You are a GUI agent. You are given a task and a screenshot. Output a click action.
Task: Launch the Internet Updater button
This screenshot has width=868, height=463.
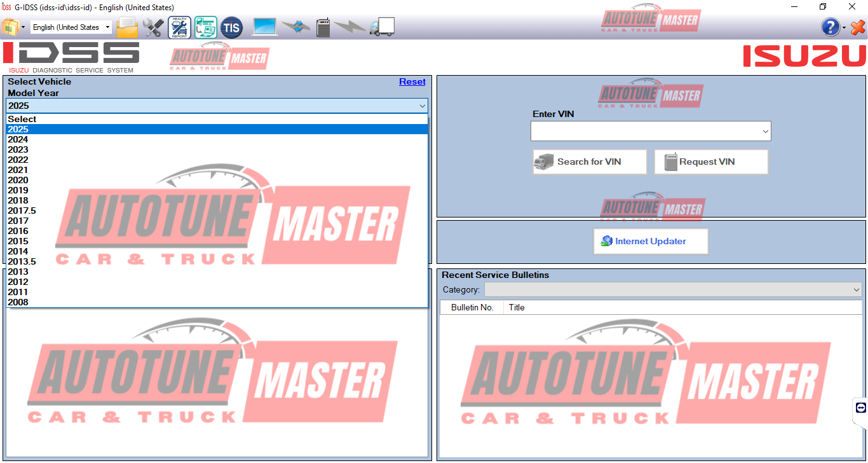tap(650, 241)
